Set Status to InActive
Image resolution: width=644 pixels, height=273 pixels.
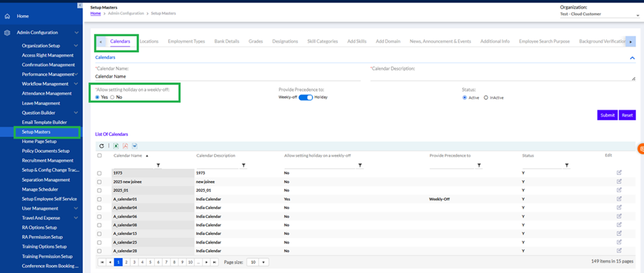tap(486, 98)
